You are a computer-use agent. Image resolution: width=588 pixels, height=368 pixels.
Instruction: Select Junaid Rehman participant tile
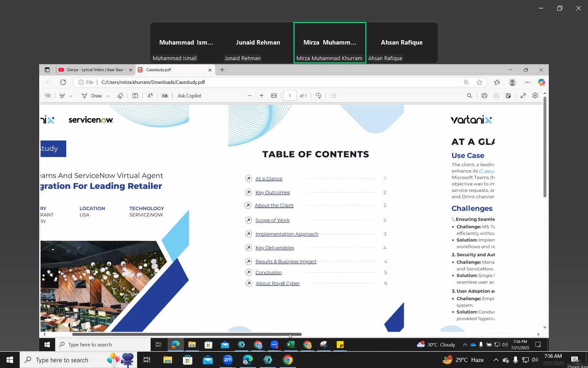[258, 43]
